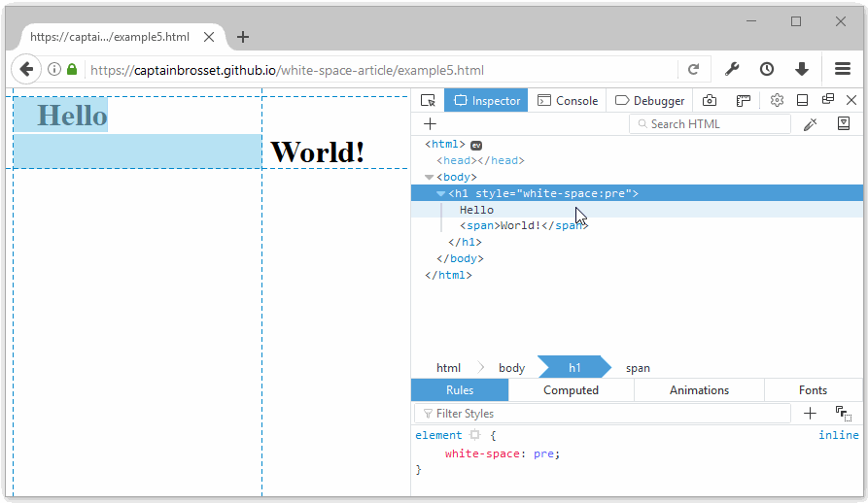The image size is (868, 503).
Task: Collapse the h1 node in markup tree
Action: [441, 193]
